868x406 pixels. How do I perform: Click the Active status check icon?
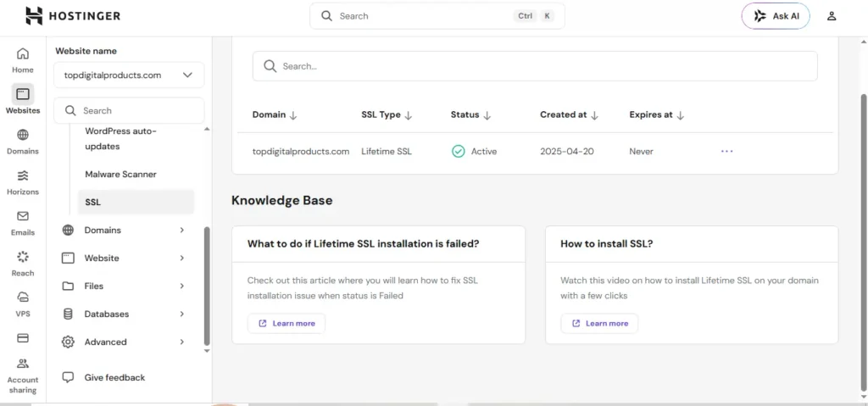pos(458,151)
